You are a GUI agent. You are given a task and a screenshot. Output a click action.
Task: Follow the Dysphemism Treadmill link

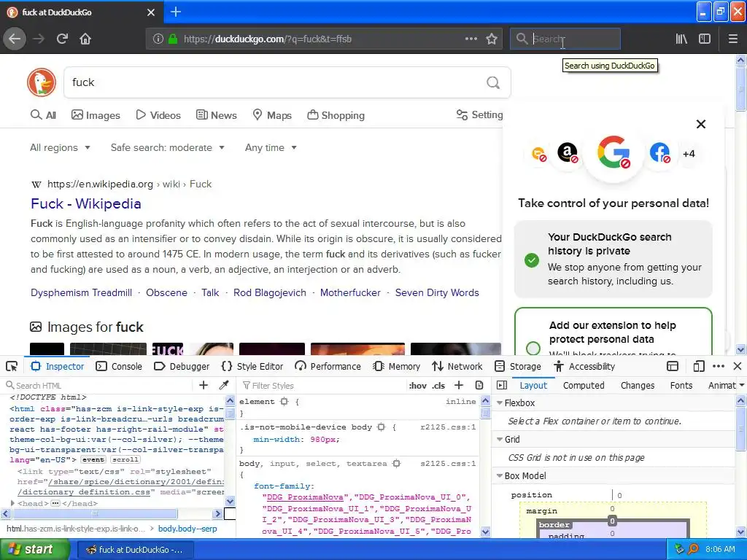coord(82,292)
